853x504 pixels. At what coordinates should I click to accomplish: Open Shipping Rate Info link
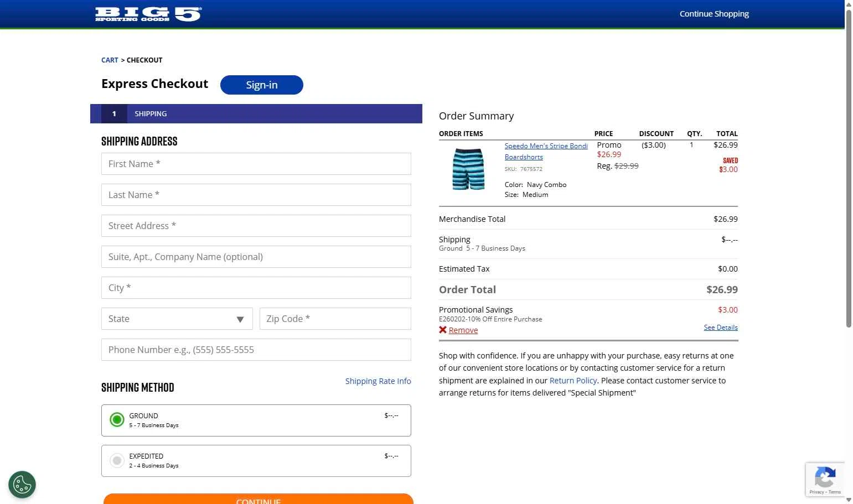pyautogui.click(x=378, y=381)
